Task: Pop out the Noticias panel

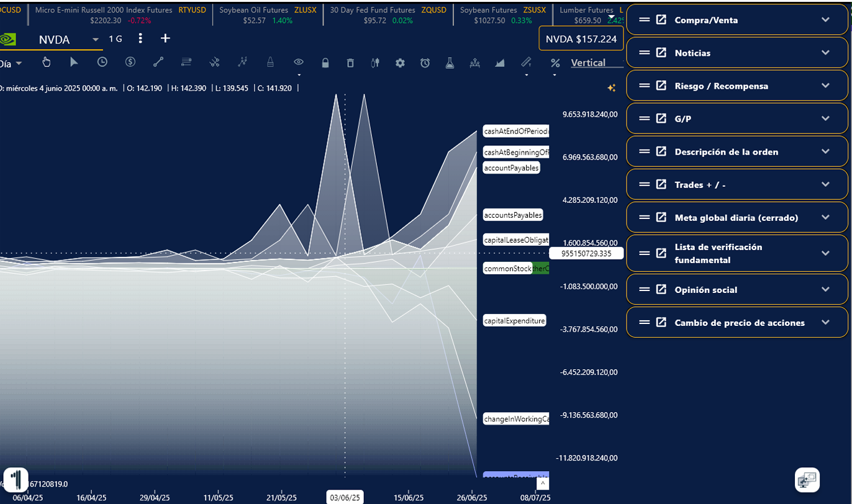Action: tap(661, 53)
